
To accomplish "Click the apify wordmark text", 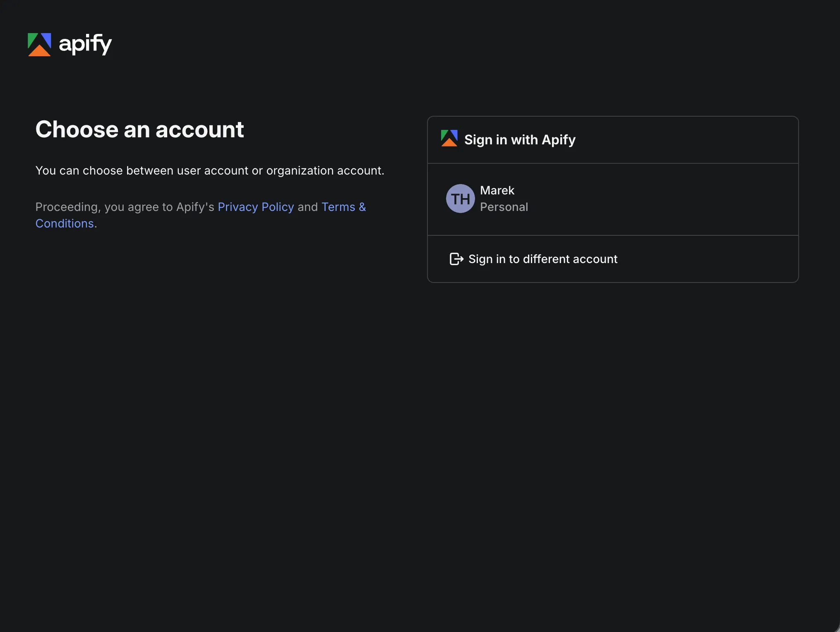I will click(85, 44).
